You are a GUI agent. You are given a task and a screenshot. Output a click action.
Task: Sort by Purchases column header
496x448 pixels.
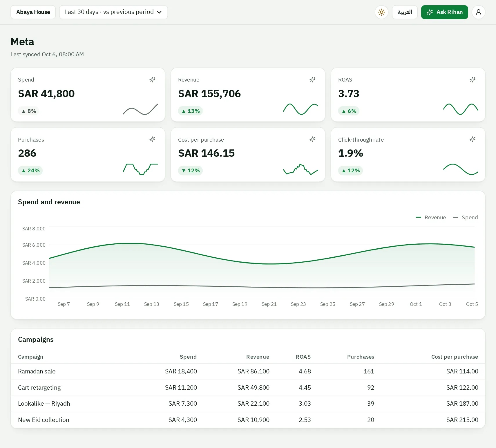(361, 357)
